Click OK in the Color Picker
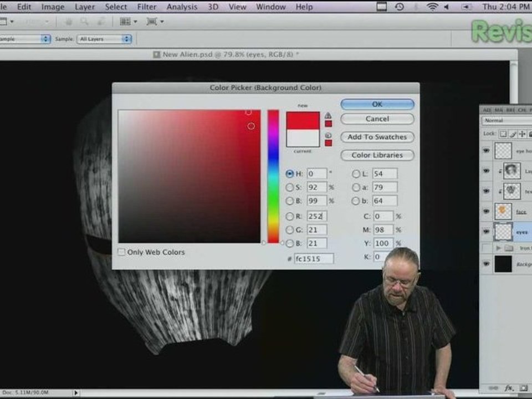Viewport: 532px width, 399px height. pyautogui.click(x=377, y=104)
